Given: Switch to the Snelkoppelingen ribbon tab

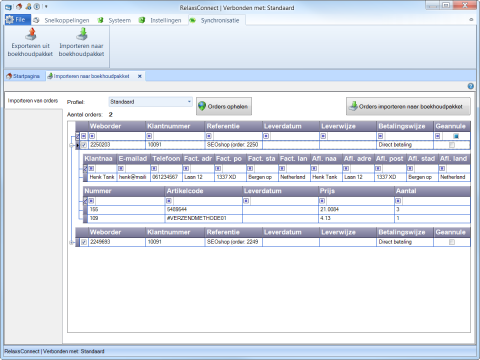Looking at the screenshot, I should click(67, 20).
